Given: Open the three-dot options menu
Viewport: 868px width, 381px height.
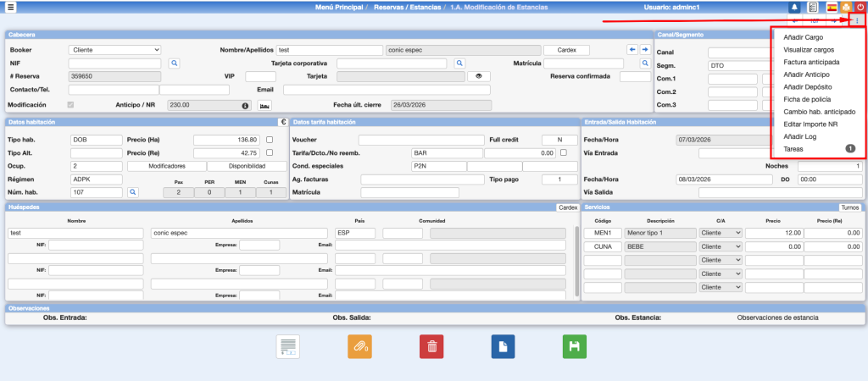Looking at the screenshot, I should click(856, 20).
